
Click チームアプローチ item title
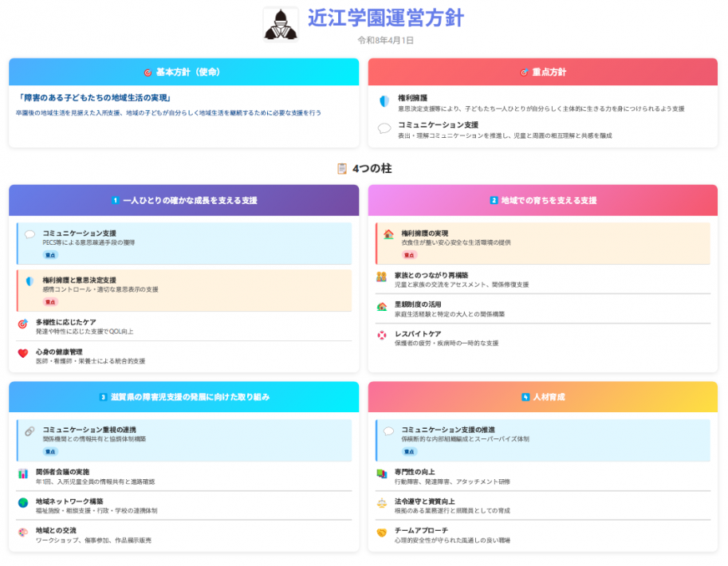421,531
